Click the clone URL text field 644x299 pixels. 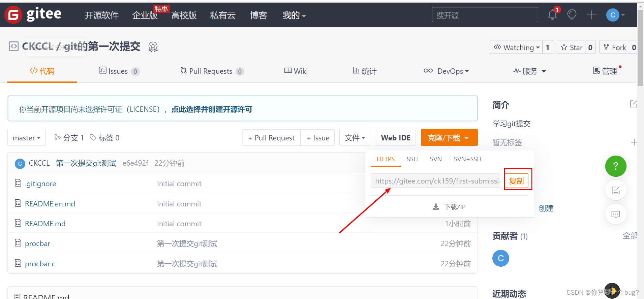(x=435, y=181)
